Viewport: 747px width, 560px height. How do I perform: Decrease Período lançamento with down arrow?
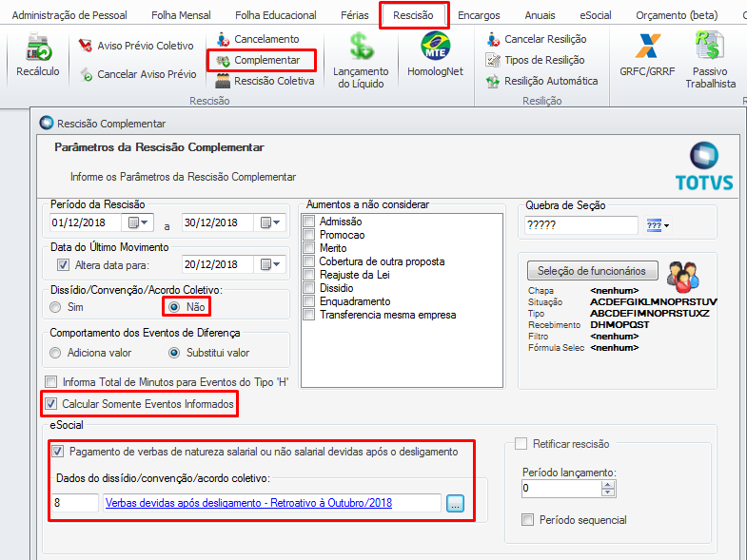click(x=608, y=492)
